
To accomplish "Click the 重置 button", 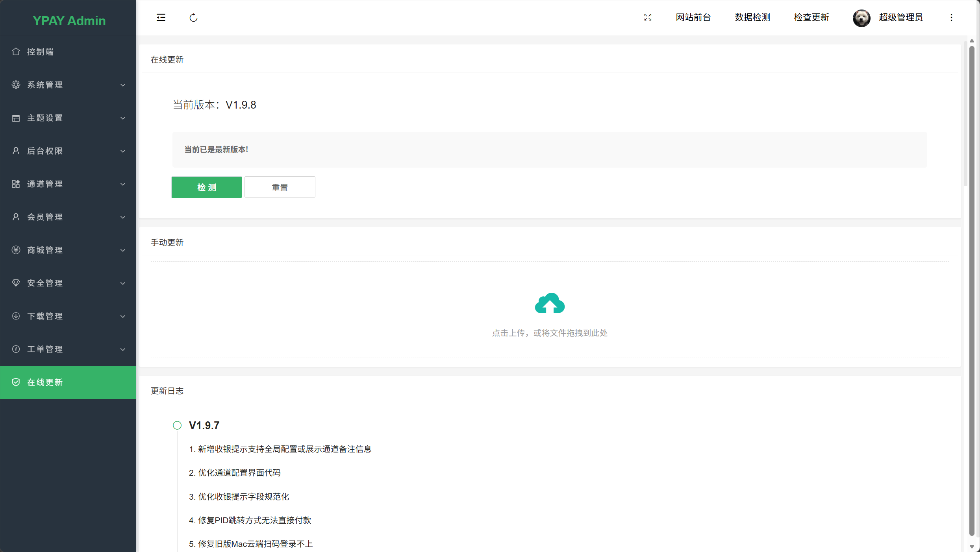I will (280, 187).
